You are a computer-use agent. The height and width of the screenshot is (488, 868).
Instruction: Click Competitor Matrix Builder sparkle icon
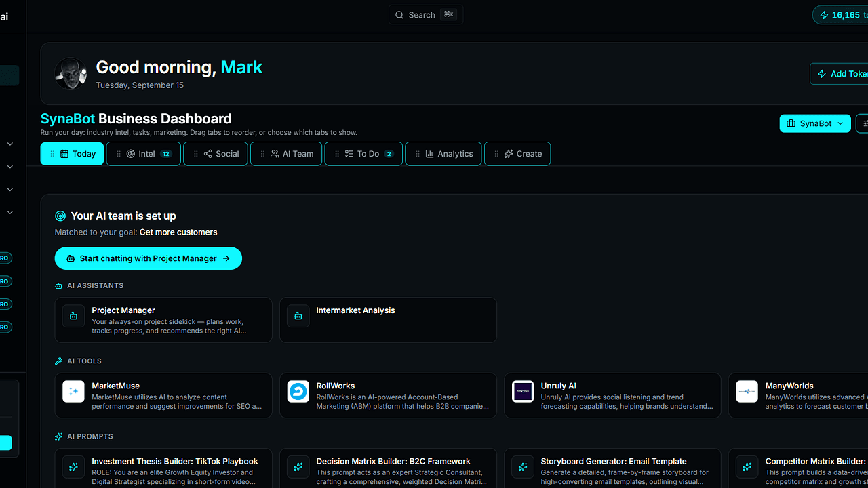(x=747, y=467)
